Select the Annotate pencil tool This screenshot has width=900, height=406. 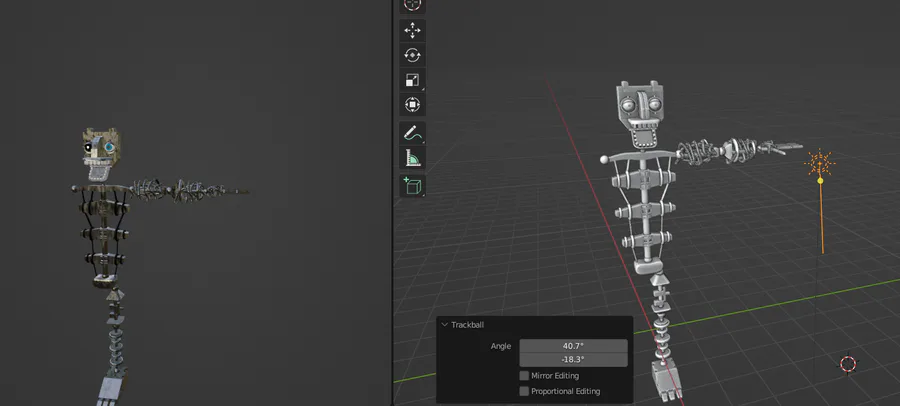[x=412, y=133]
